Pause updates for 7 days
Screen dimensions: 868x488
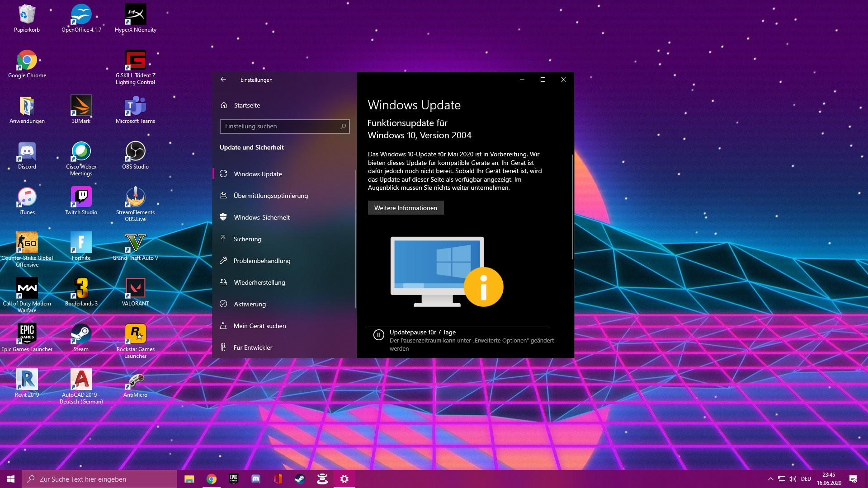(x=423, y=333)
